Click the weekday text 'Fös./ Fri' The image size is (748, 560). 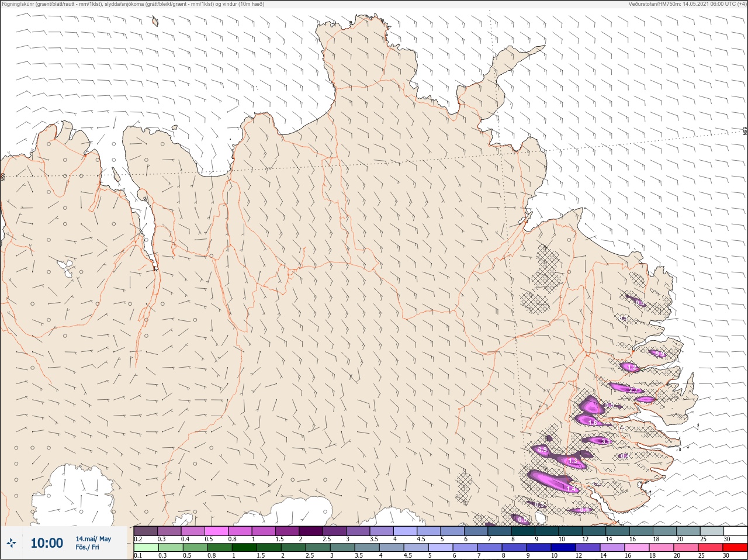pos(87,547)
